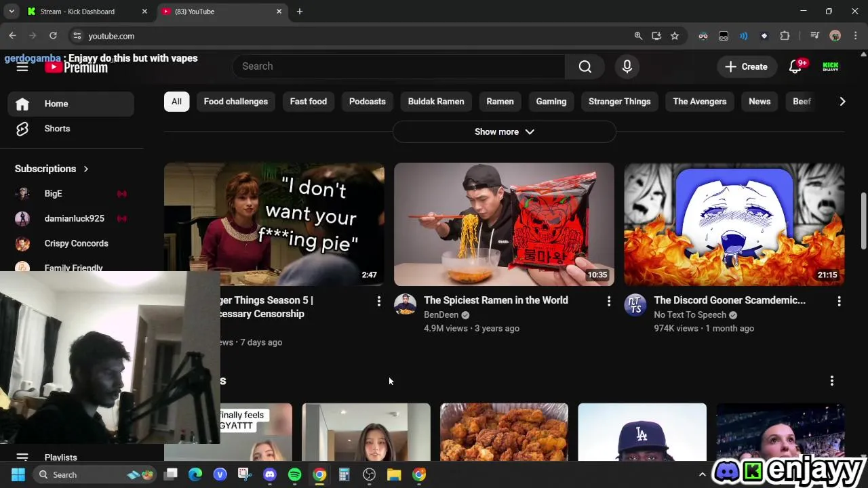Expand the Show more section
868x488 pixels.
505,132
